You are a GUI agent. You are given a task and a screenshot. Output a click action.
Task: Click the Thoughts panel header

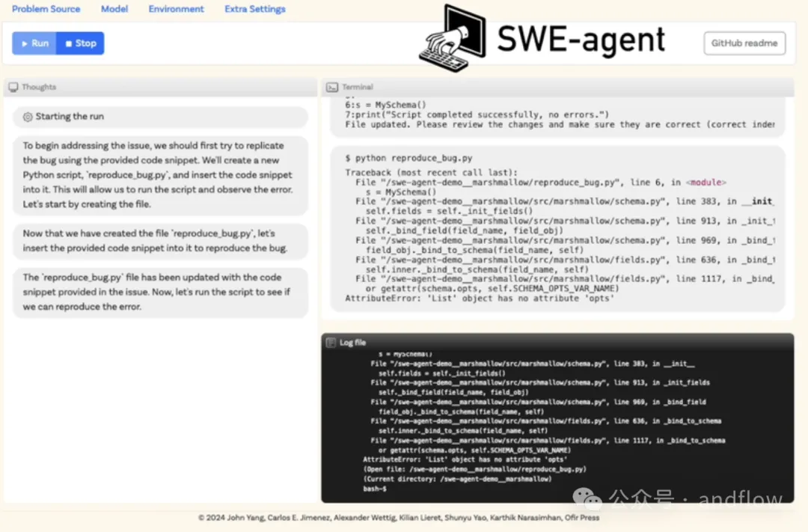[160, 87]
